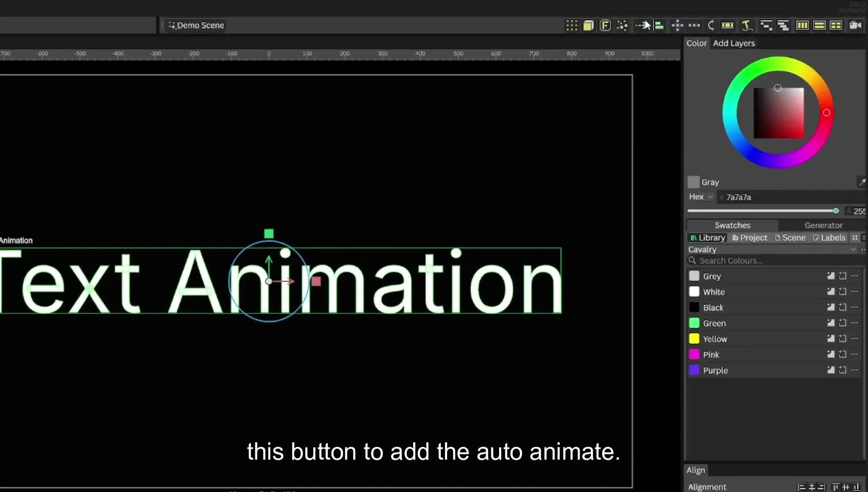Click the first stagger layers toolbar icon

(x=766, y=25)
